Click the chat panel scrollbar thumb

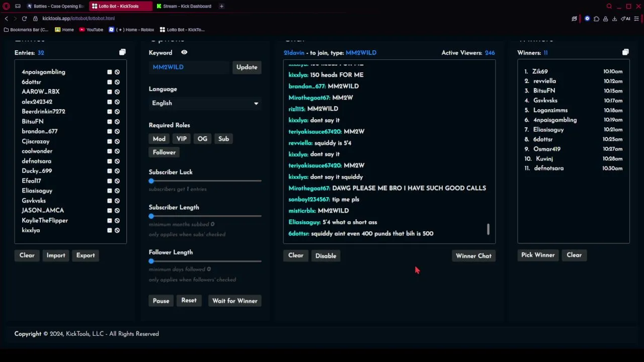488,230
